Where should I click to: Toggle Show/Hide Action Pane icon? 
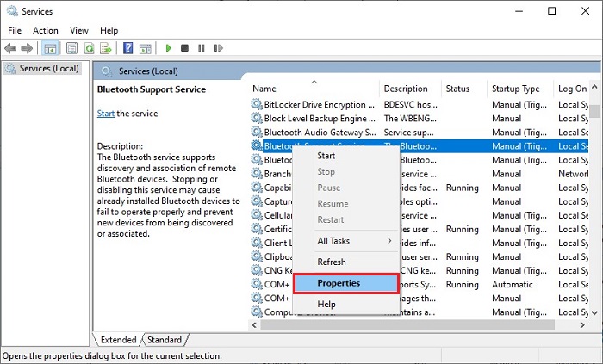145,48
